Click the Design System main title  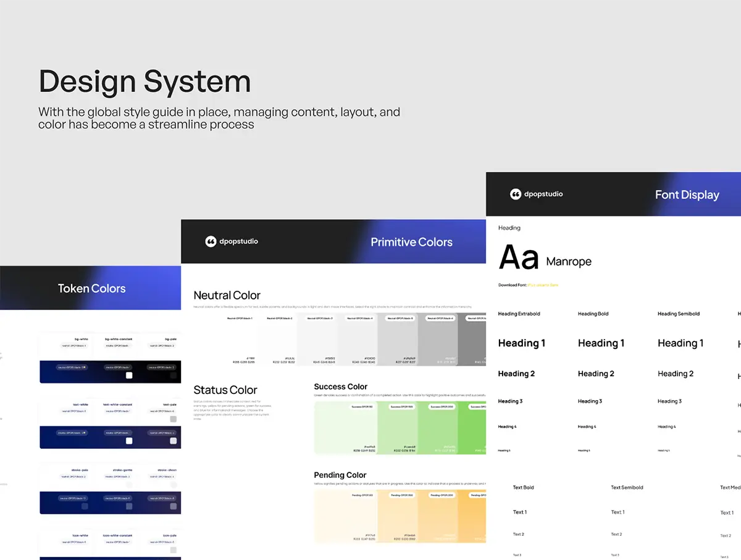[x=144, y=81]
